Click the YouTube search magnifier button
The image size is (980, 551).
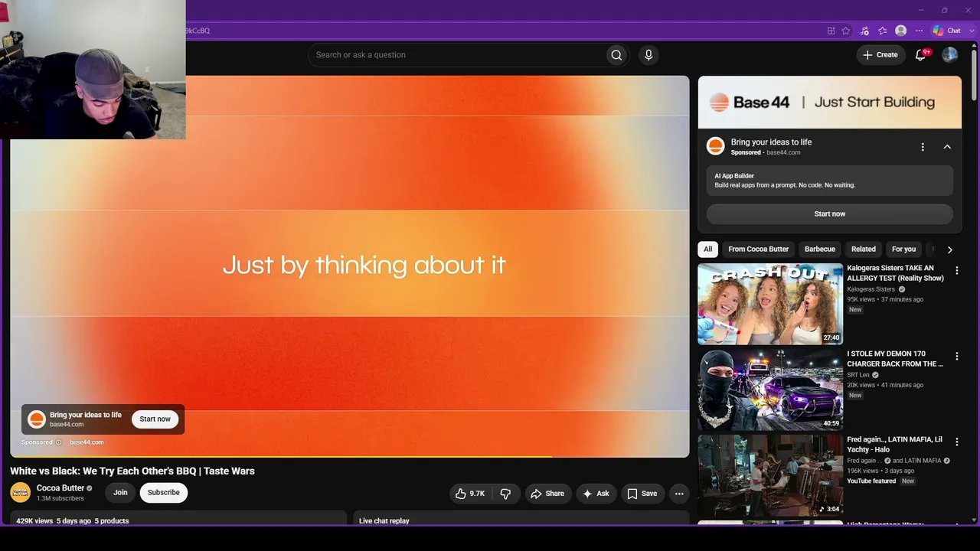(616, 55)
